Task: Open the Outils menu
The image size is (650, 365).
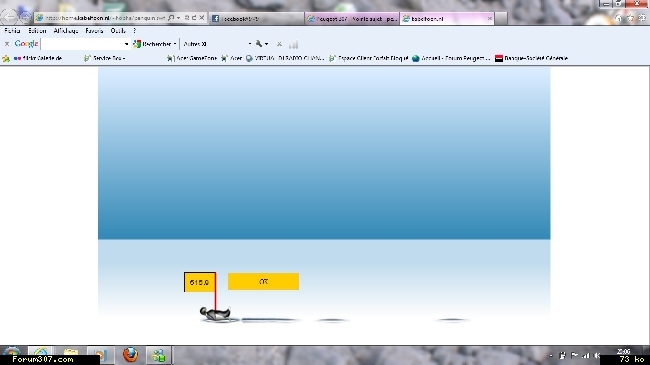Action: tap(118, 31)
